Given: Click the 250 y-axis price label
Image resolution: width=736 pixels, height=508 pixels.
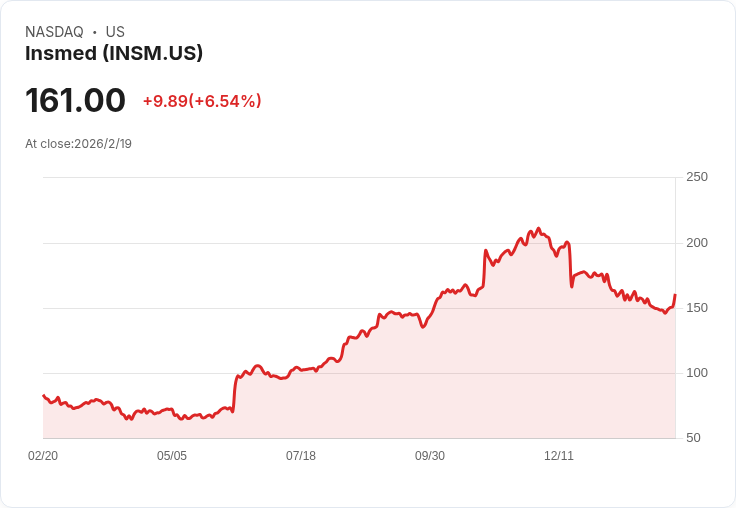Looking at the screenshot, I should tap(697, 177).
